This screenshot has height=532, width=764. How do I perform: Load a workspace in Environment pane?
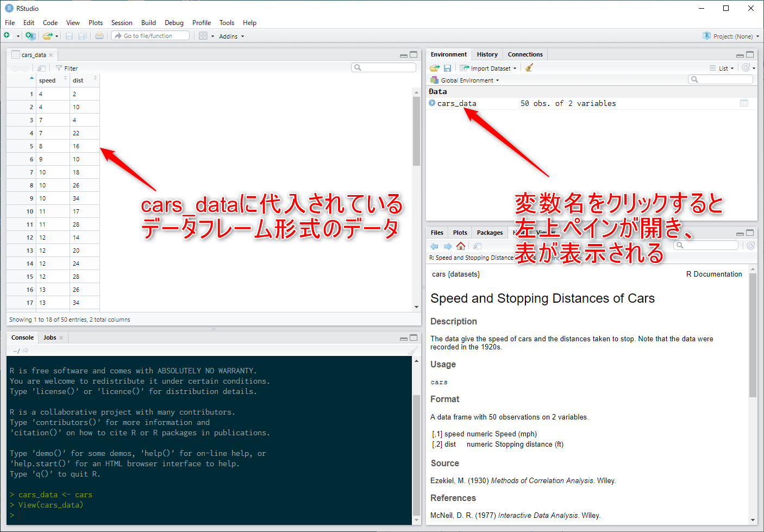(434, 68)
